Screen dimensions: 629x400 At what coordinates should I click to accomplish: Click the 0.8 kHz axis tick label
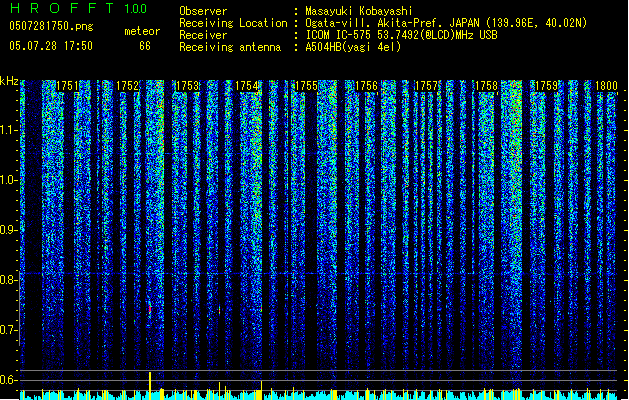[9, 280]
